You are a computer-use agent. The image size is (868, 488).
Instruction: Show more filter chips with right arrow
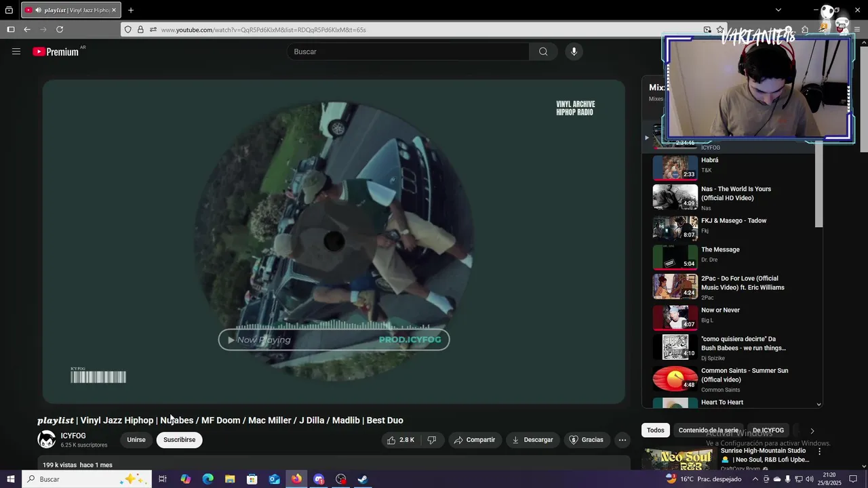(812, 430)
